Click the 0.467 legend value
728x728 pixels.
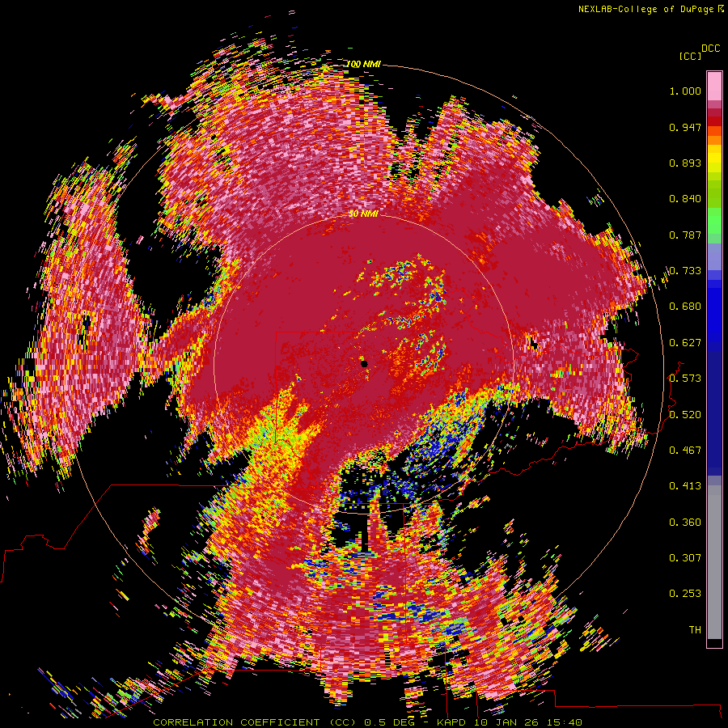click(x=685, y=451)
